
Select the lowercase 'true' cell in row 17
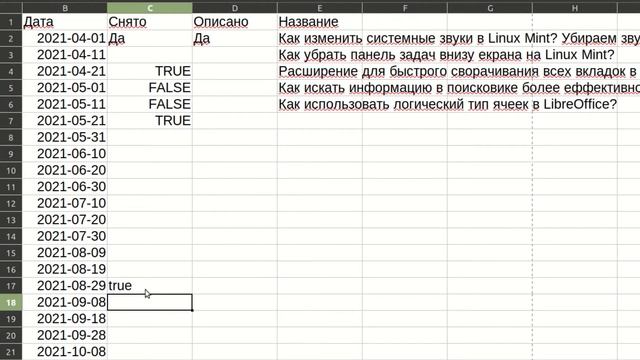click(149, 286)
